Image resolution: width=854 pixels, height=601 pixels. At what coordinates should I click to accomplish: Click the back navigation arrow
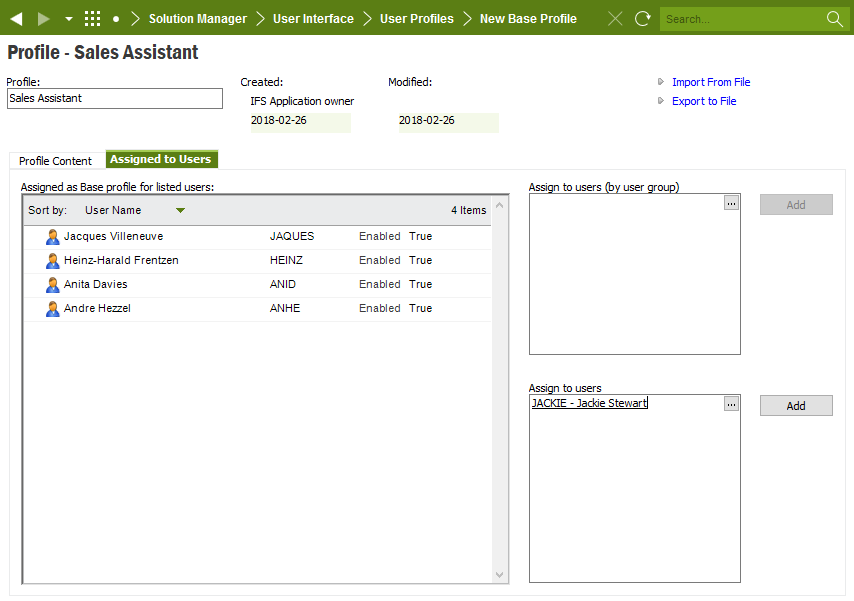(16, 19)
